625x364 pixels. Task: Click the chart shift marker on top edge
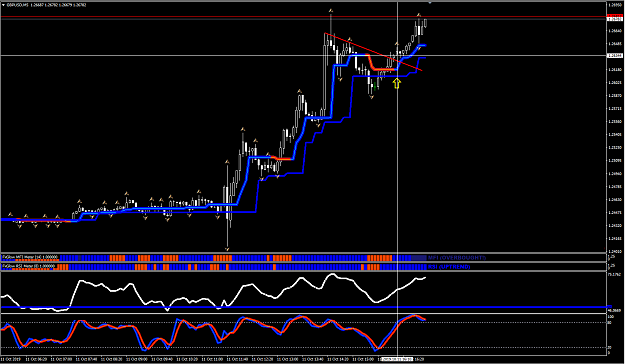[x=430, y=3]
